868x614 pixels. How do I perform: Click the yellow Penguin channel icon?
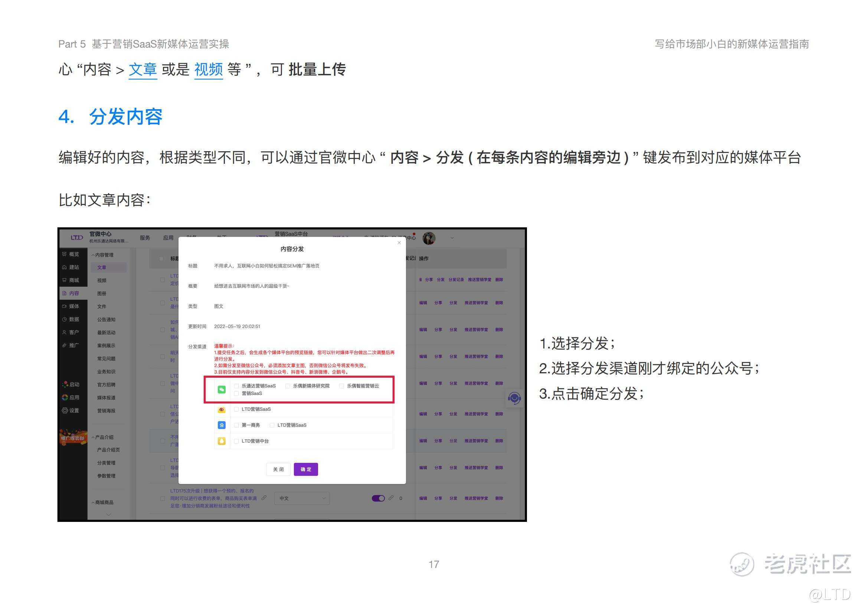coord(222,441)
